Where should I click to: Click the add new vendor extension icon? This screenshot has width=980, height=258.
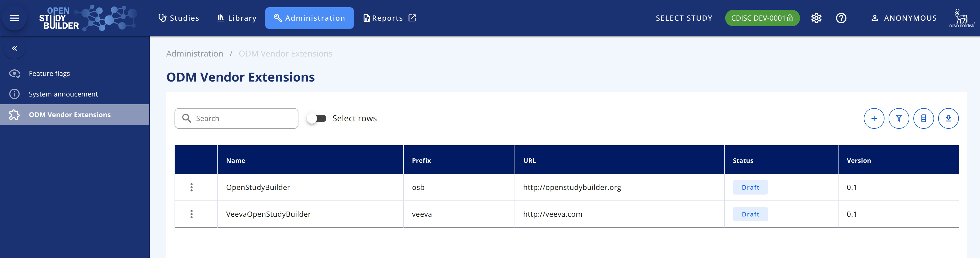(874, 118)
